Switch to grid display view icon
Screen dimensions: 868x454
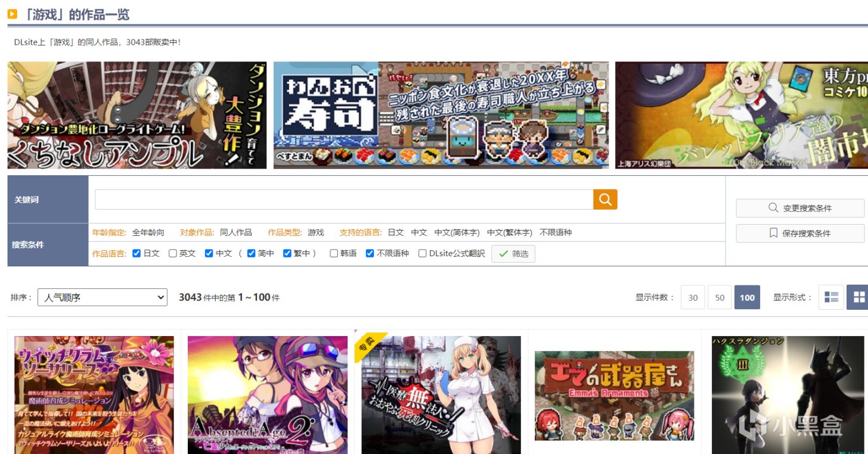tap(858, 297)
